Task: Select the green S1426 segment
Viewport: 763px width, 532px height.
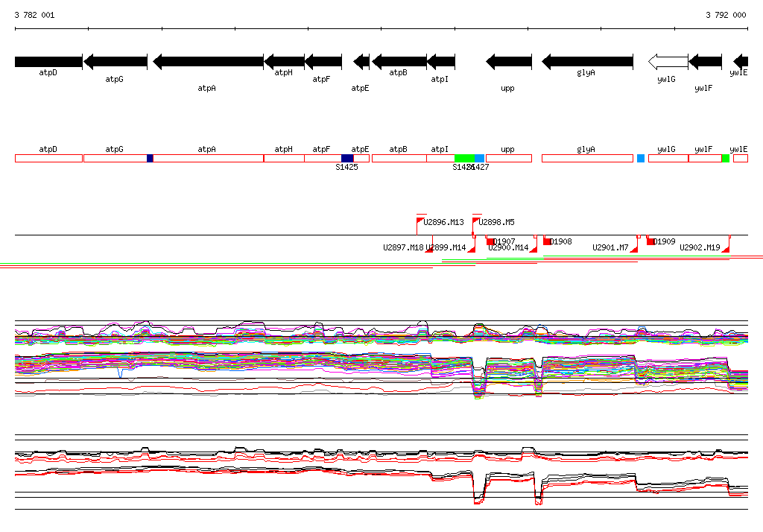Action: coord(464,158)
